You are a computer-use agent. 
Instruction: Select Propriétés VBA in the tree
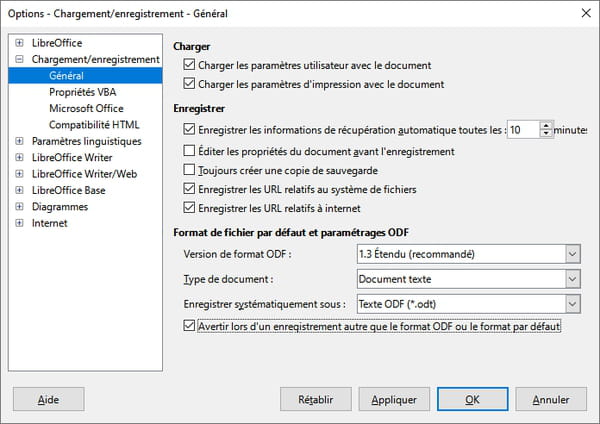[83, 92]
